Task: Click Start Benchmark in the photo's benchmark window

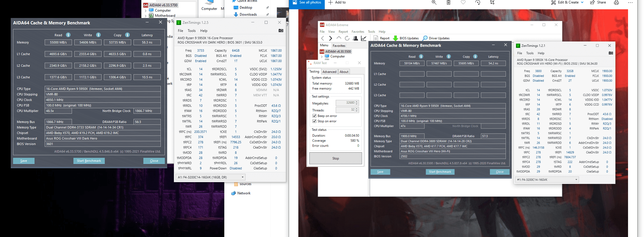Action: [x=440, y=172]
